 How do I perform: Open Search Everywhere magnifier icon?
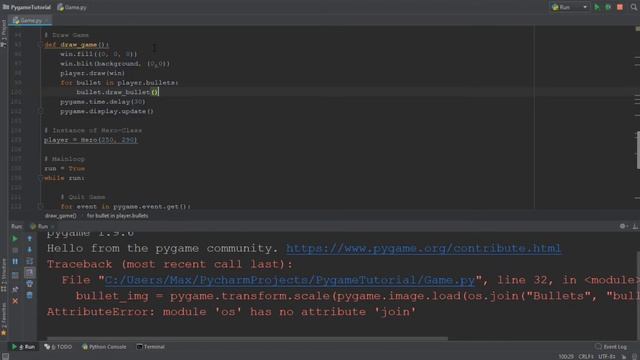point(634,7)
